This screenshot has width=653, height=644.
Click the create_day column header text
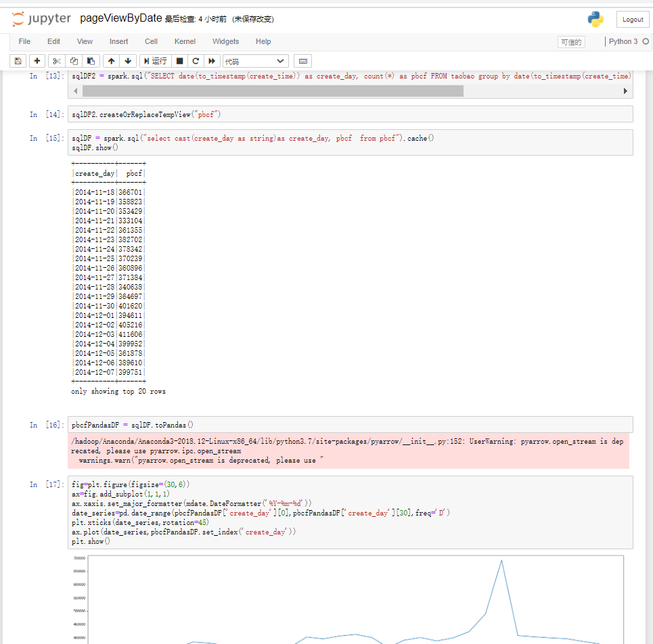click(x=95, y=173)
